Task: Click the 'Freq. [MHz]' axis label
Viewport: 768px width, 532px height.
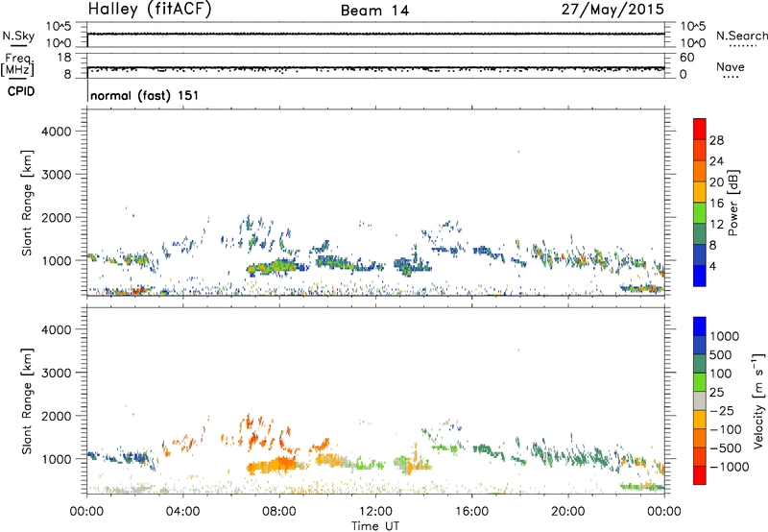Action: click(x=18, y=64)
